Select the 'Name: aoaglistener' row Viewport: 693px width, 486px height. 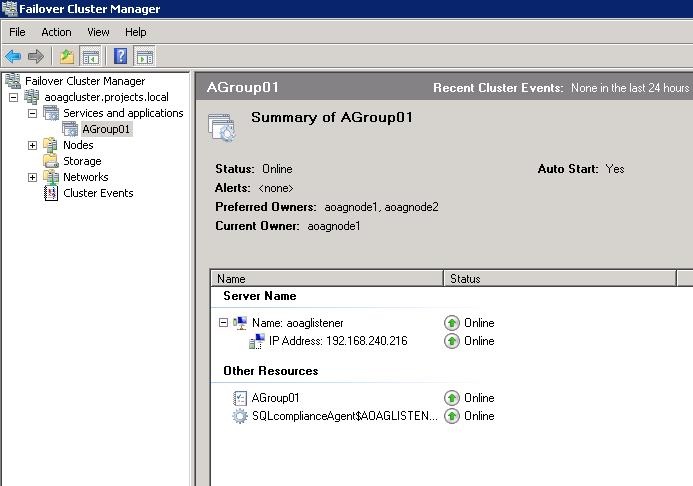297,323
